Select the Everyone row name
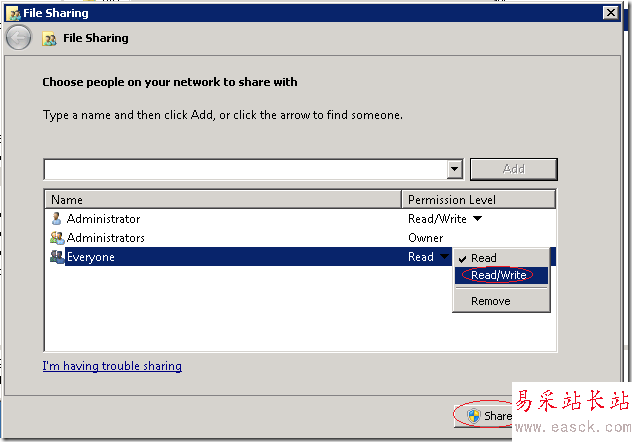The height and width of the screenshot is (442, 632). (91, 257)
